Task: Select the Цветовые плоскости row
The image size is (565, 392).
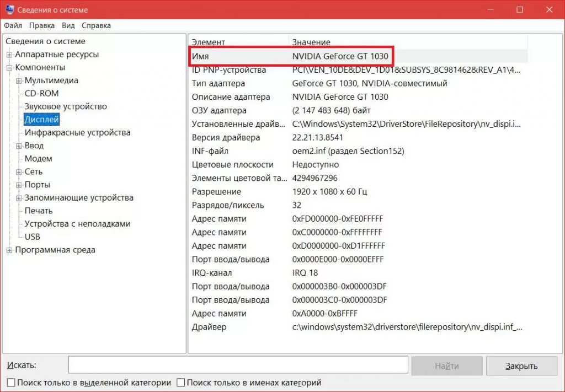Action: click(x=359, y=164)
